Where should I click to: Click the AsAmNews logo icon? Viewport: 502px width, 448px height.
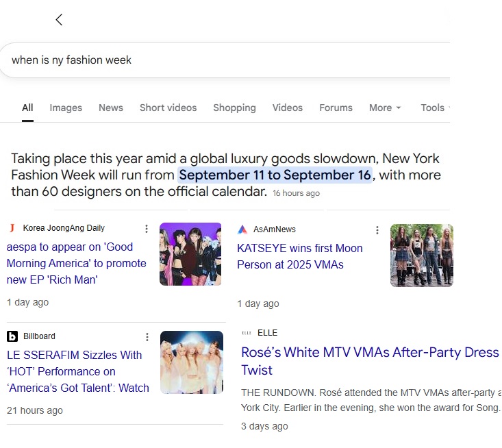(x=242, y=229)
